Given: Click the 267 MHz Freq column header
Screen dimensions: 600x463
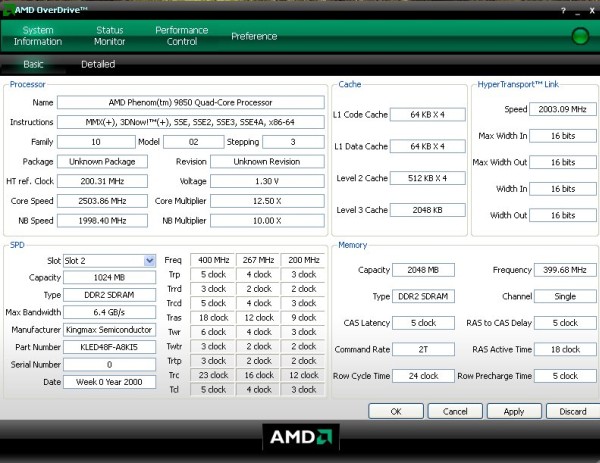Looking at the screenshot, I should [x=258, y=260].
